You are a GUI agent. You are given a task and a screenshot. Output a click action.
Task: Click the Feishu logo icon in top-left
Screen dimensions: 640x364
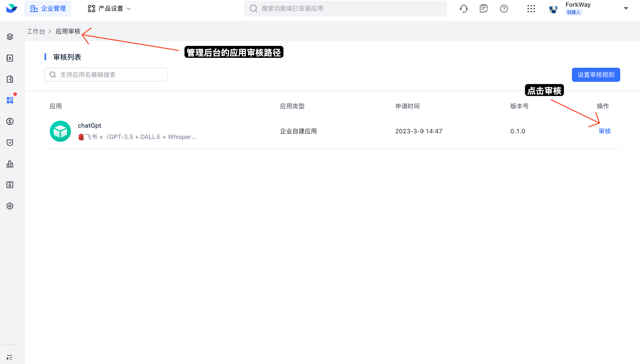(x=12, y=8)
